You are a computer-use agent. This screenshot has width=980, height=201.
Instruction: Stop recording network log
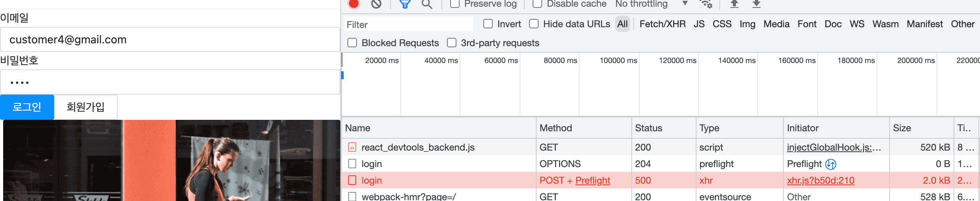click(354, 4)
